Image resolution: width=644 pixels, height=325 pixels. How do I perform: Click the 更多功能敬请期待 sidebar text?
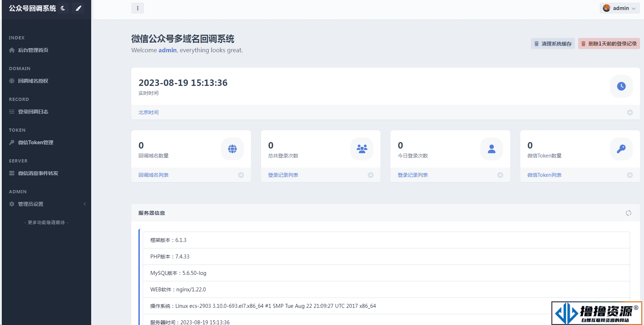coord(46,223)
